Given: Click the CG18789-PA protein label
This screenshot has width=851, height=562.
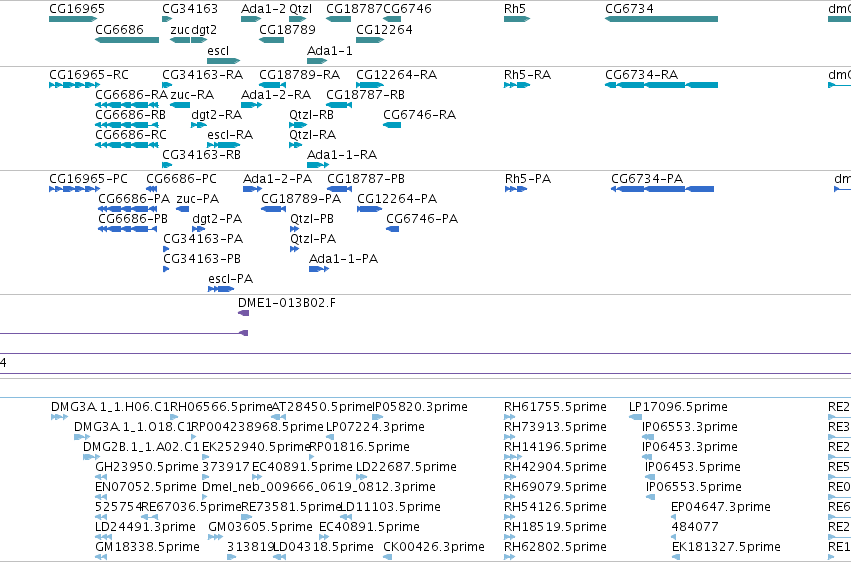Looking at the screenshot, I should (301, 199).
